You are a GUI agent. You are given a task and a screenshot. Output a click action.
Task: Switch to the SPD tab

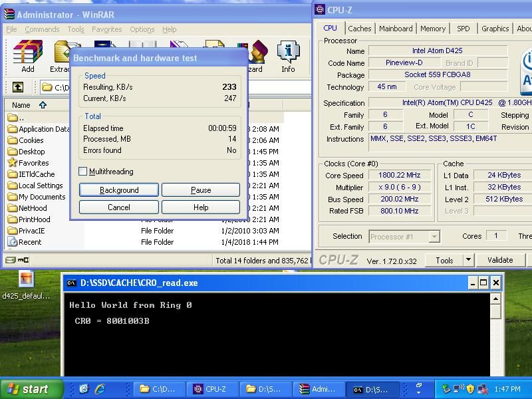(464, 29)
